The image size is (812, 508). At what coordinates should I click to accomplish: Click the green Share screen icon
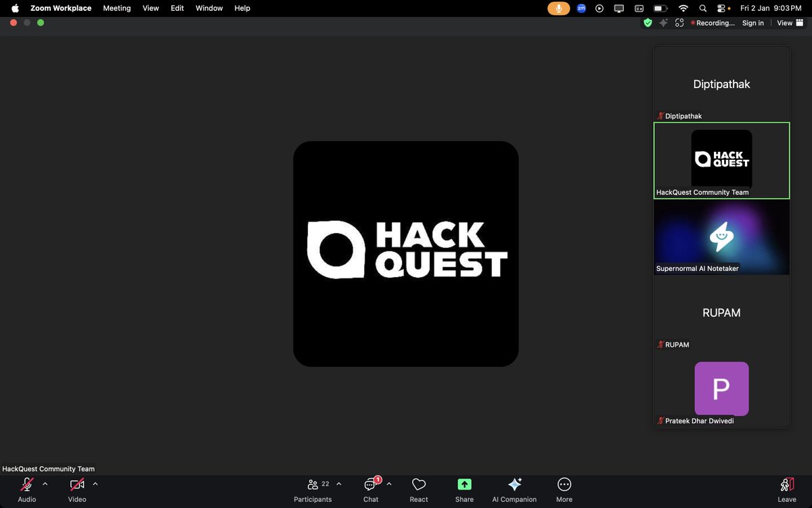[x=464, y=484]
